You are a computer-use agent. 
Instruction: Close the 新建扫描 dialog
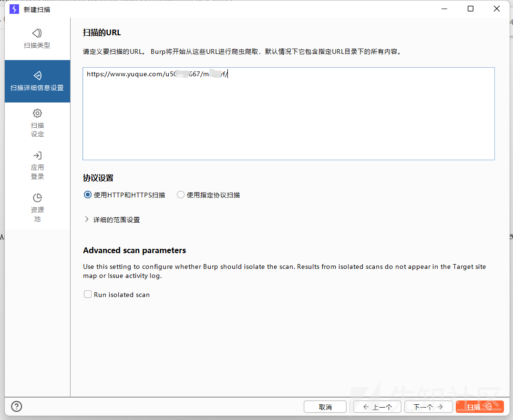point(497,9)
